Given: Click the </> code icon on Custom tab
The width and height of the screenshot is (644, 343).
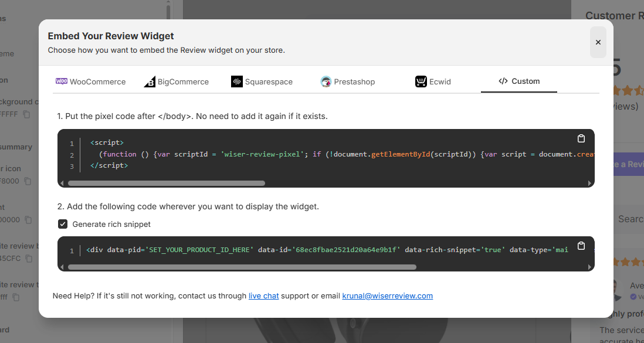Looking at the screenshot, I should click(504, 81).
